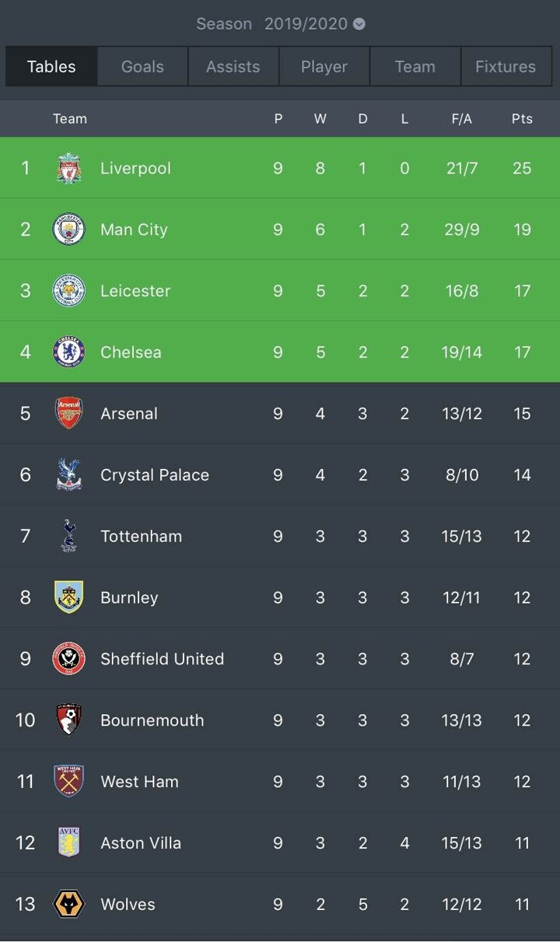Image resolution: width=560 pixels, height=942 pixels.
Task: Select the West Ham hammers badge
Action: [x=68, y=781]
